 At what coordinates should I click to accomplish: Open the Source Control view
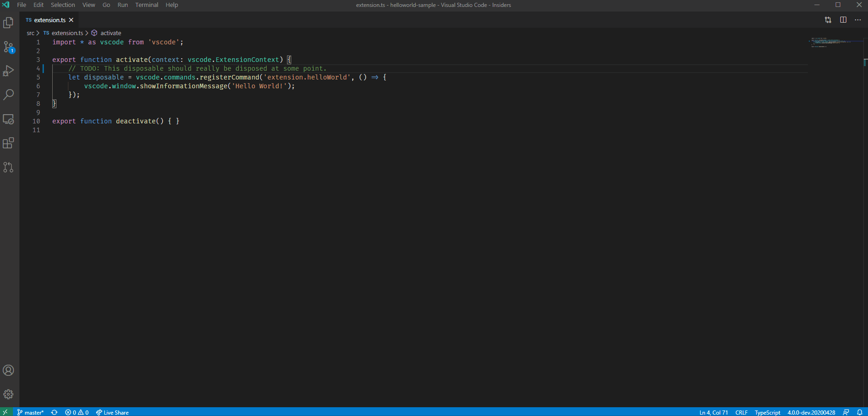tap(8, 47)
